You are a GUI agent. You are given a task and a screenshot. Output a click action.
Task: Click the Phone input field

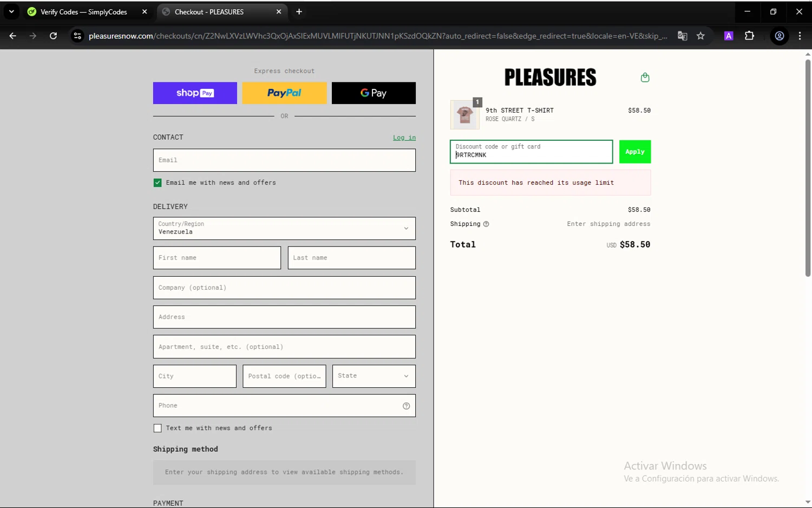coord(284,406)
